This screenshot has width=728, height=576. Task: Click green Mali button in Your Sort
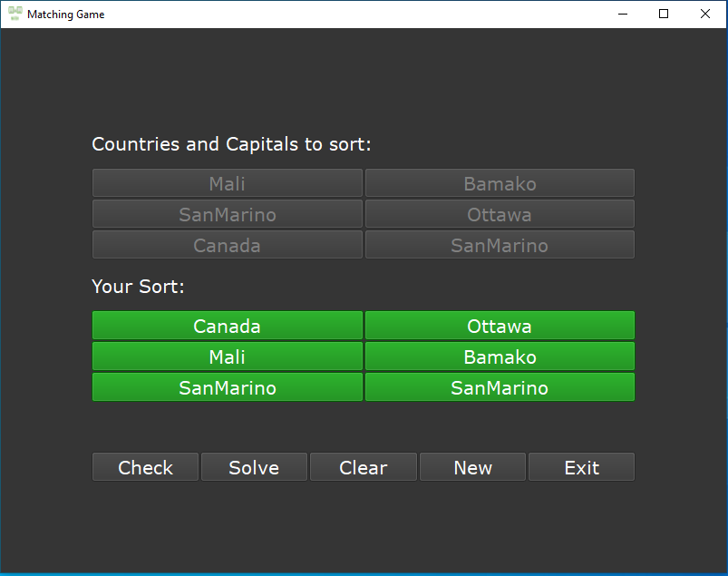(x=227, y=356)
